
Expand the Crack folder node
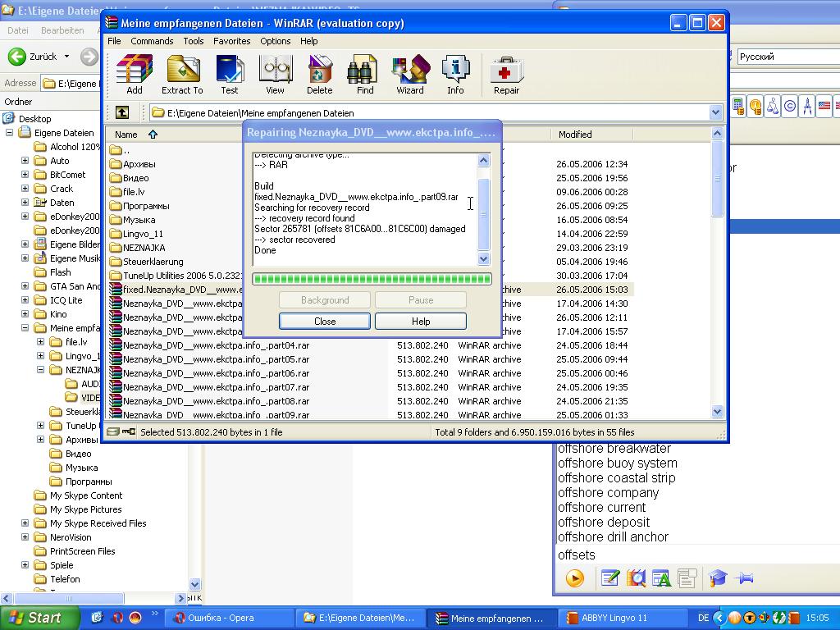(x=25, y=188)
